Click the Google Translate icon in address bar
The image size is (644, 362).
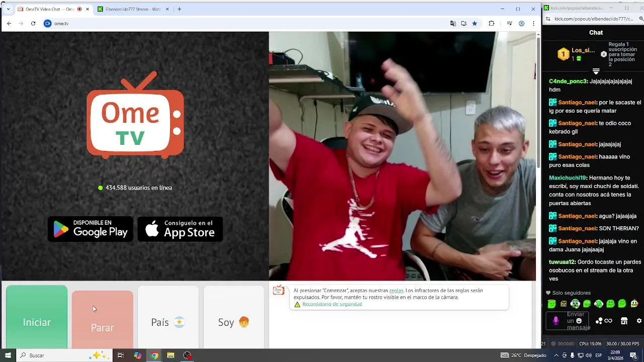point(453,24)
